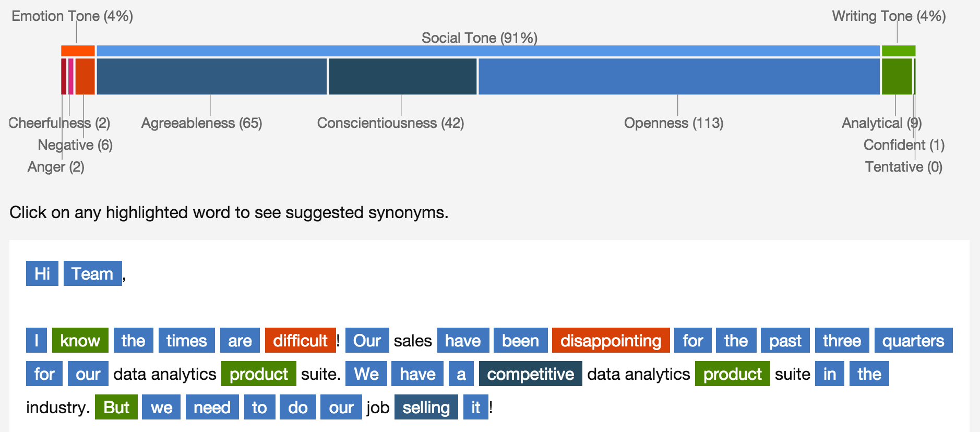Click highlighted word 'Team'
The height and width of the screenshot is (432, 980).
click(x=92, y=274)
